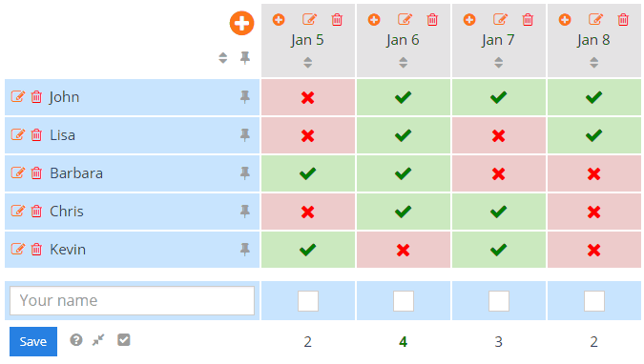Delete the John row
The height and width of the screenshot is (364, 644).
pos(36,97)
